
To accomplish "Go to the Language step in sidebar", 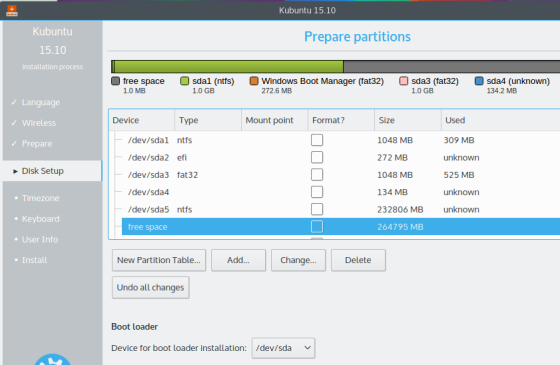I will [x=41, y=102].
